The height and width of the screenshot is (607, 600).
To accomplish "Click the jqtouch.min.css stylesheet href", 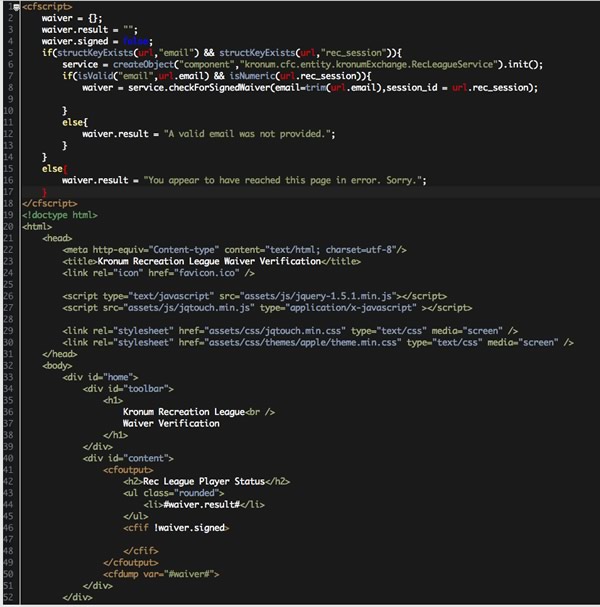I will 275,331.
